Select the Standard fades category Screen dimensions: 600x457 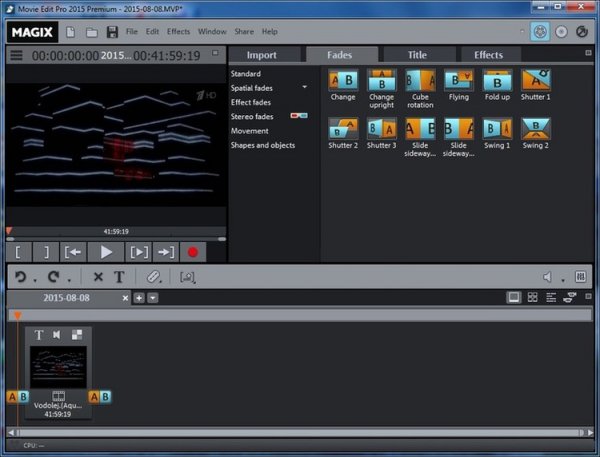246,73
